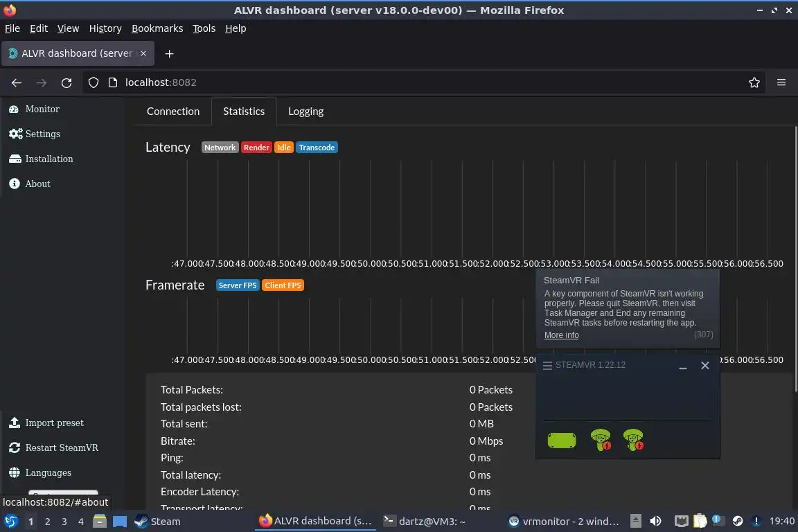Open the file manager from the panel
Viewport: 798px width, 532px height.
pos(100,522)
